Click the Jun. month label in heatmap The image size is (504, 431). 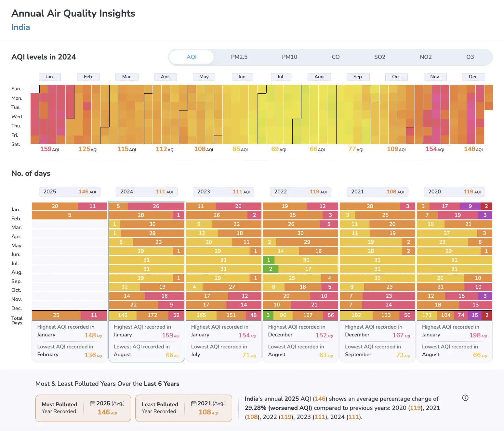[x=242, y=77]
